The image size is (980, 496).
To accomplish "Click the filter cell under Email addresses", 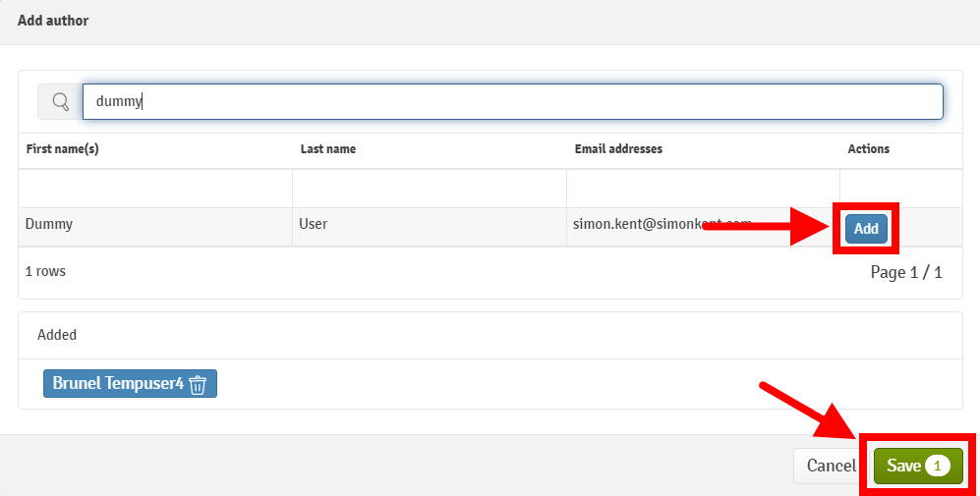I will [x=703, y=188].
